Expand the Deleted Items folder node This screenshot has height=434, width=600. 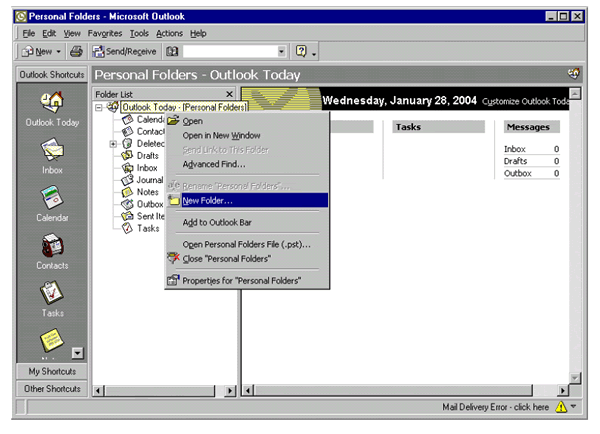click(x=113, y=144)
